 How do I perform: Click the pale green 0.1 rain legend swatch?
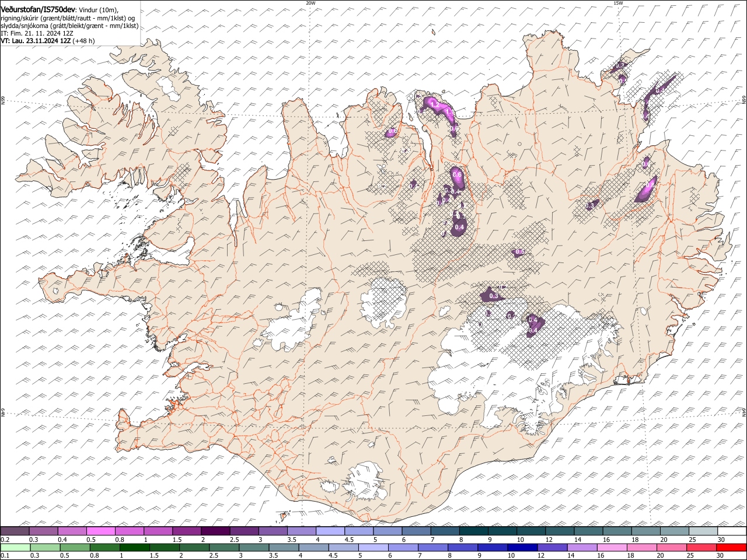coord(15,548)
